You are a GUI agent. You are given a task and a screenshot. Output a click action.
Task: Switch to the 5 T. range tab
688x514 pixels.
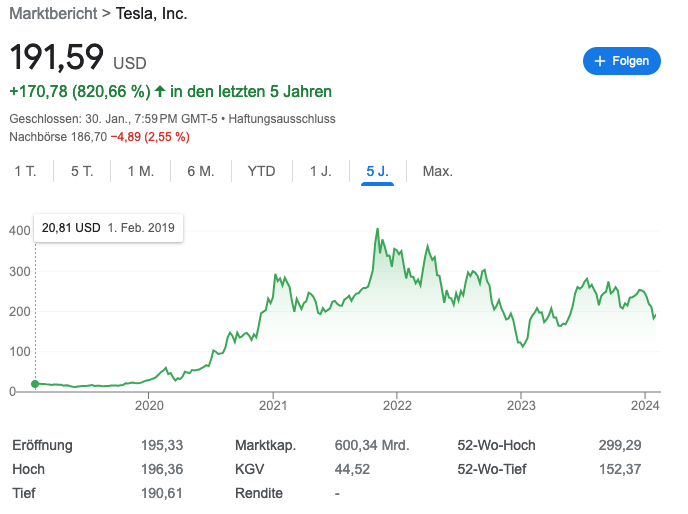(82, 171)
